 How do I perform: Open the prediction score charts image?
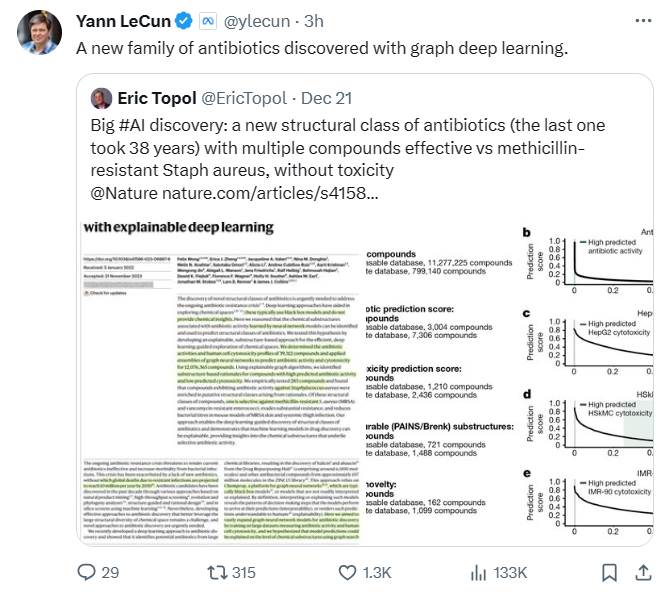[x=509, y=381]
